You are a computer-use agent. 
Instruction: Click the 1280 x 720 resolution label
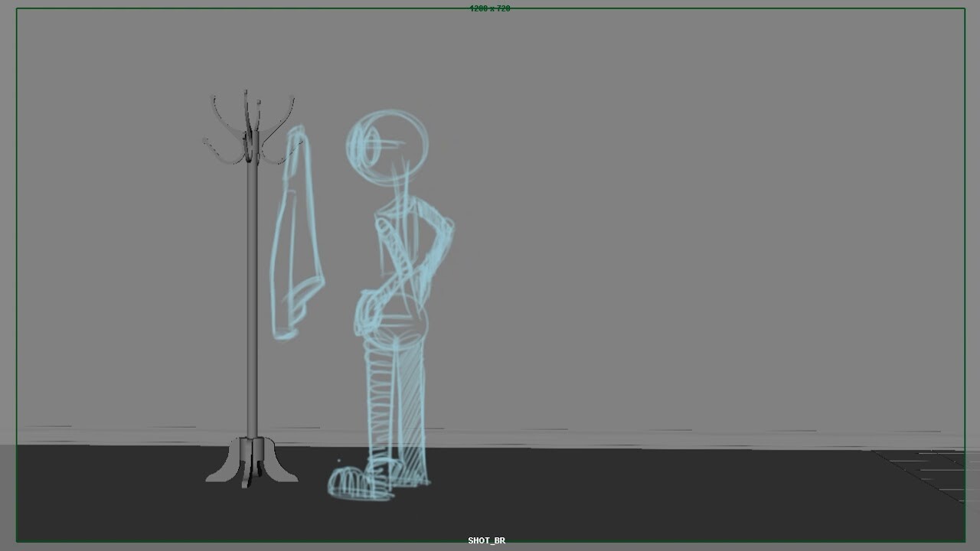[490, 8]
